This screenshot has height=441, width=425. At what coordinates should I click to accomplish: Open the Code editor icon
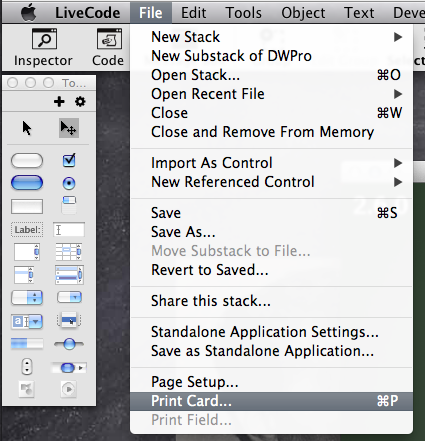tap(108, 47)
